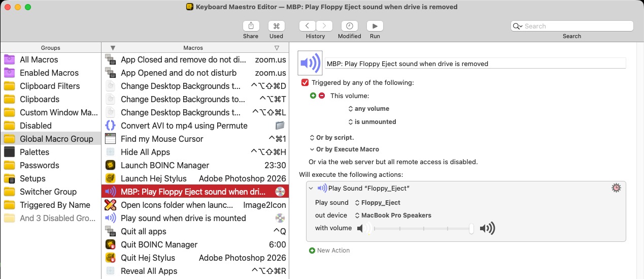Toggle the 'Triggered by any of the following' checkbox

click(305, 82)
